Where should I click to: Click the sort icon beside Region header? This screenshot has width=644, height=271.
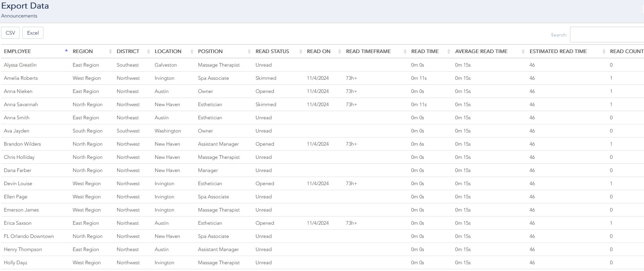pos(110,52)
